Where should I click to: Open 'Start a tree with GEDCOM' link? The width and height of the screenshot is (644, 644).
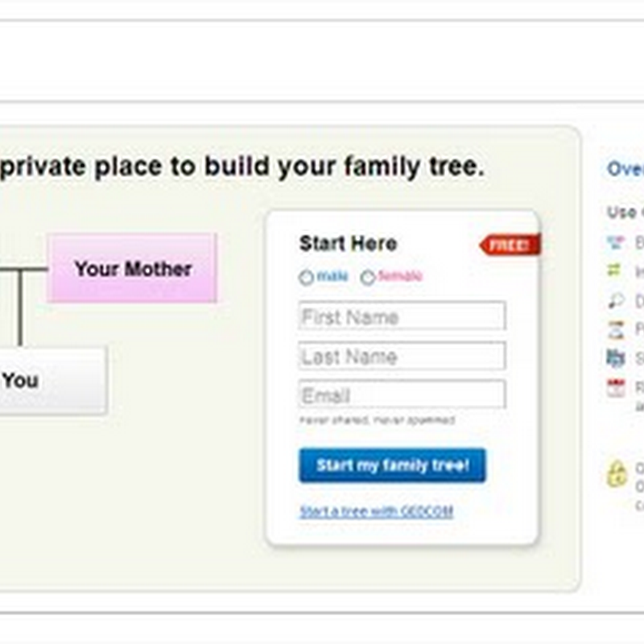(x=376, y=511)
